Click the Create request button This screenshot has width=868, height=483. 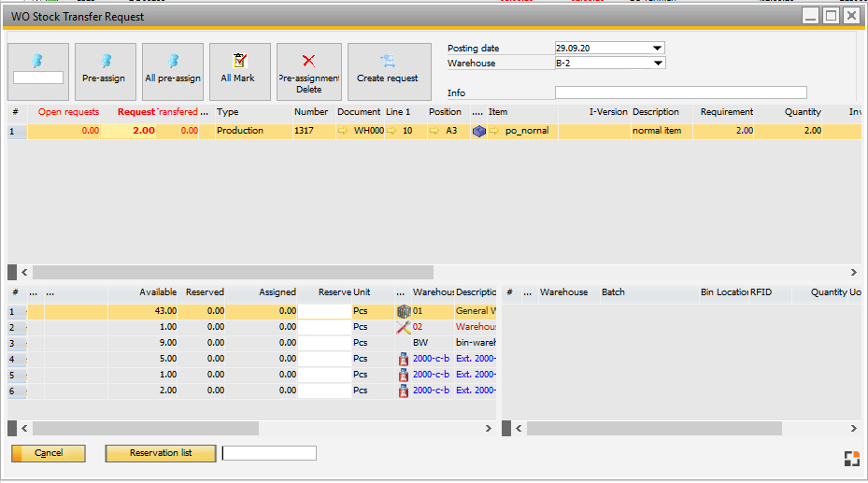(387, 71)
